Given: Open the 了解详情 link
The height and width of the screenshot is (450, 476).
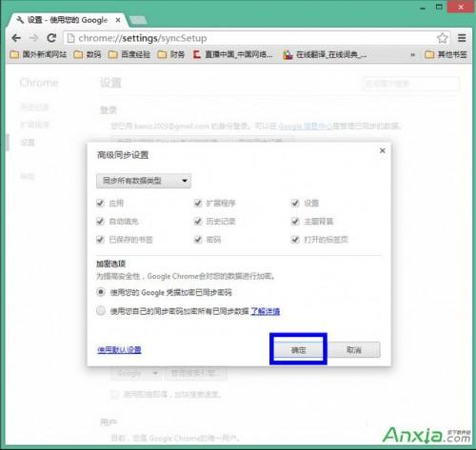Looking at the screenshot, I should 266,311.
